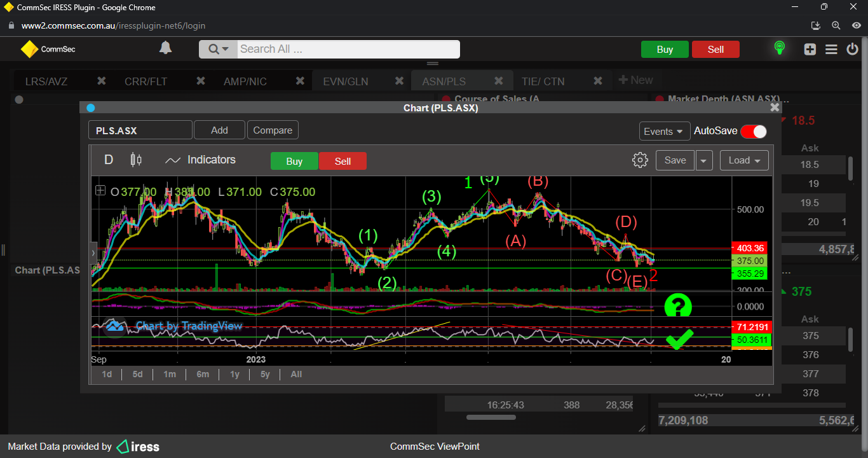Screen dimensions: 868x458
Task: Select the 1y time range
Action: tap(234, 374)
